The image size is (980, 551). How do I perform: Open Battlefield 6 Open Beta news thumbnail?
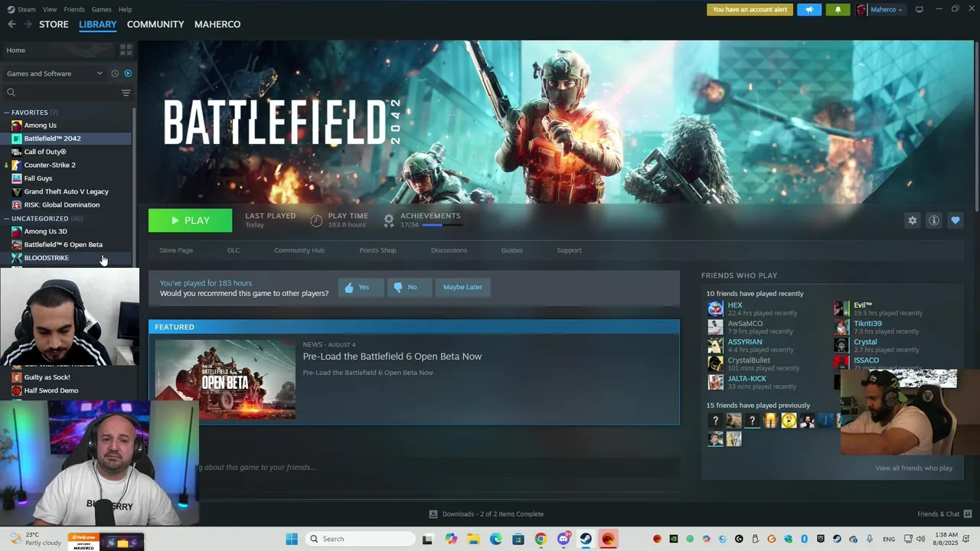pos(225,380)
